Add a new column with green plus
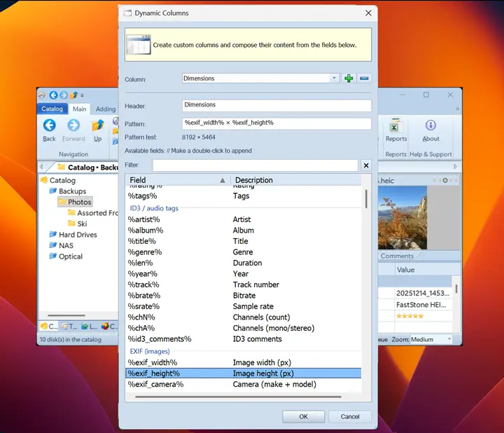Image resolution: width=504 pixels, height=433 pixels. click(349, 78)
